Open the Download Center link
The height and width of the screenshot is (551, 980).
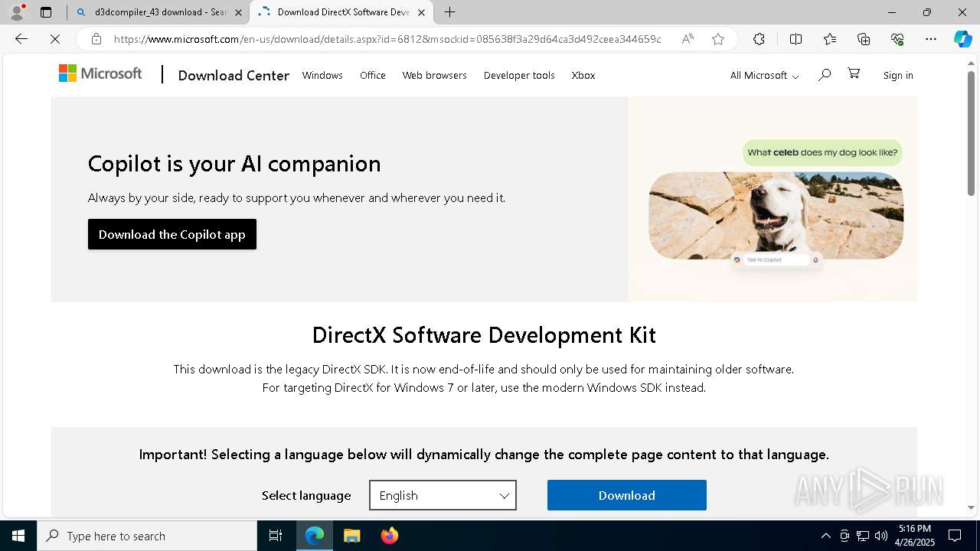click(234, 75)
